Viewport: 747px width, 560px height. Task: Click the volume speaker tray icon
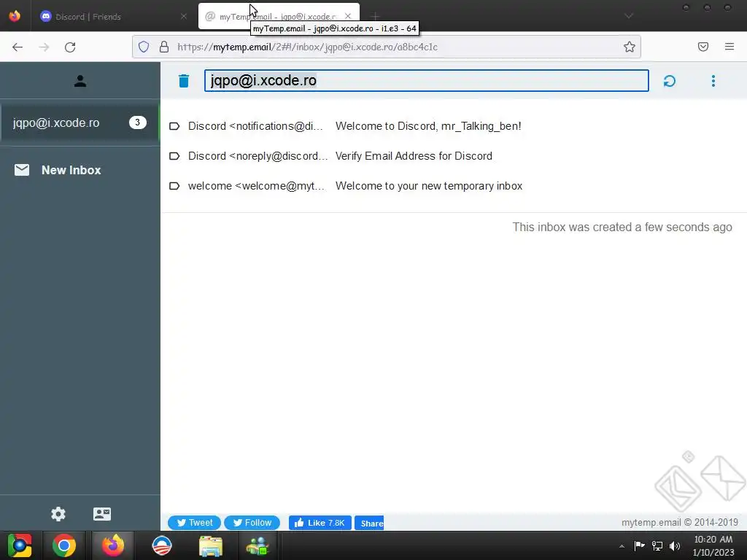coord(675,545)
